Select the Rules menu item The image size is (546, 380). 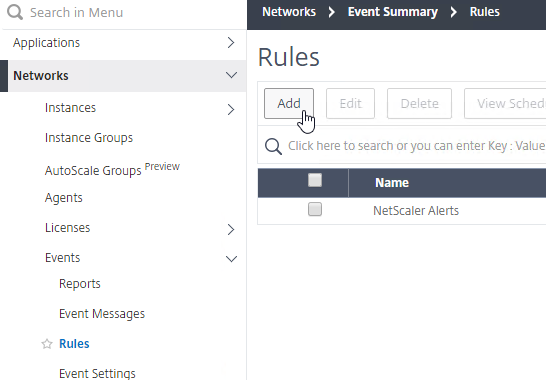tap(74, 344)
